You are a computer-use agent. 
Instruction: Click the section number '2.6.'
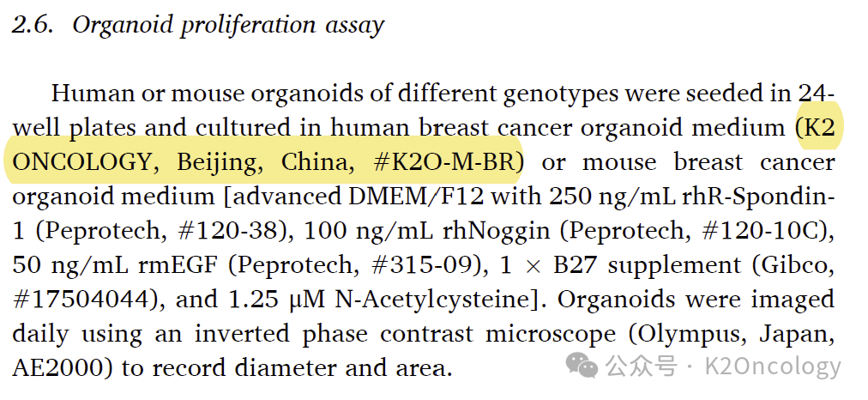[33, 26]
